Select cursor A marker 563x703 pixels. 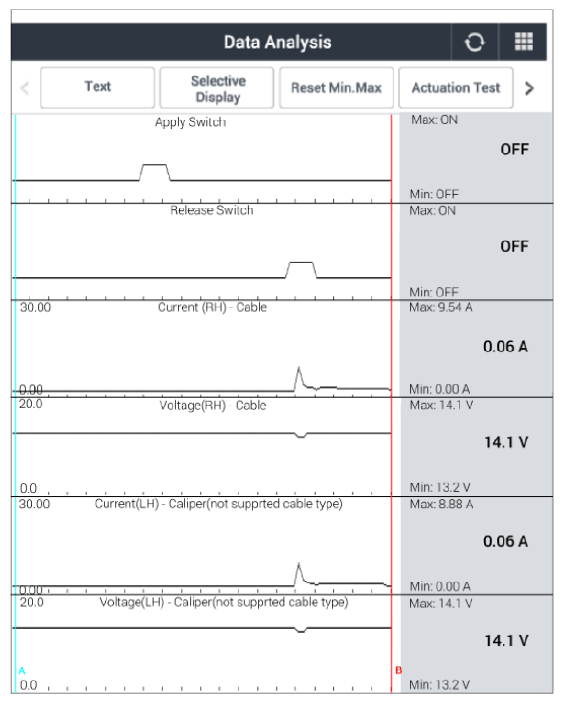[22, 671]
